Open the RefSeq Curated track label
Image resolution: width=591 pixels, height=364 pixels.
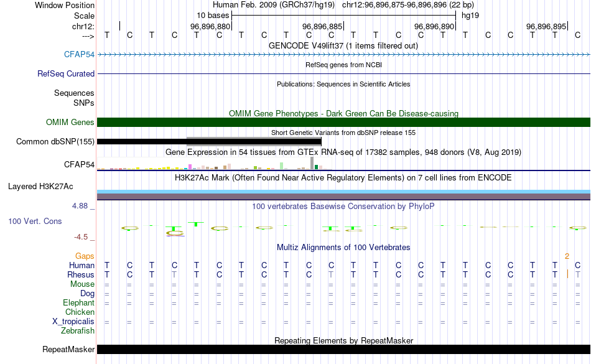click(x=66, y=73)
